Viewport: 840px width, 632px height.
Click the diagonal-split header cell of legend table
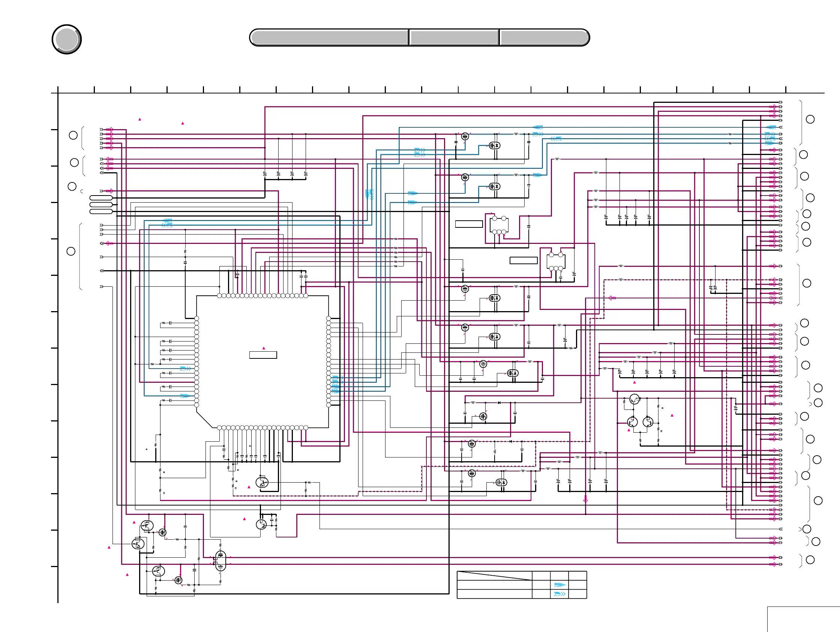[494, 576]
